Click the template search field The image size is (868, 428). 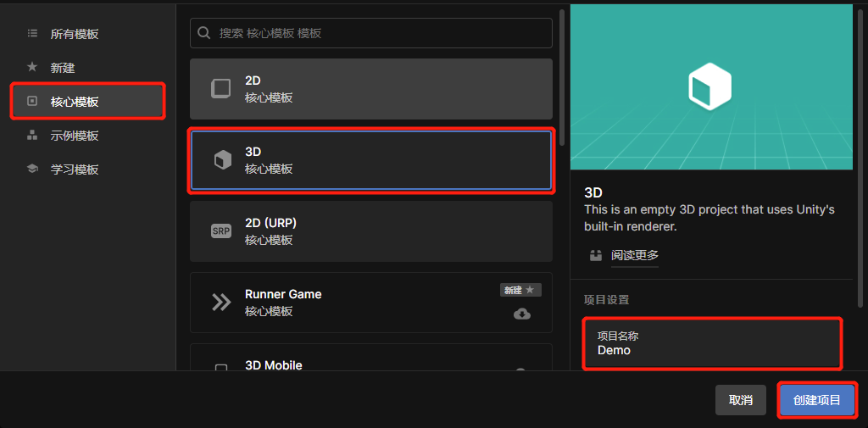(x=371, y=33)
